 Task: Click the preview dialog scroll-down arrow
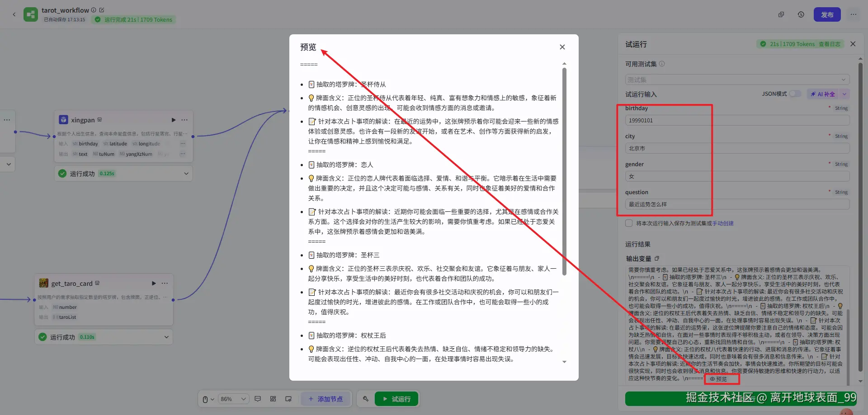click(564, 362)
